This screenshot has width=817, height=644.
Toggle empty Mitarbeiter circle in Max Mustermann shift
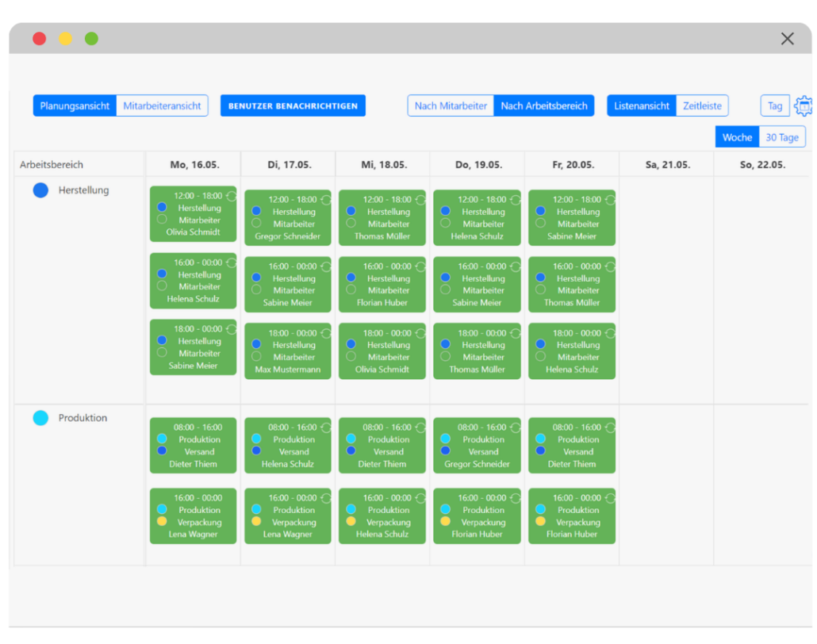(256, 356)
